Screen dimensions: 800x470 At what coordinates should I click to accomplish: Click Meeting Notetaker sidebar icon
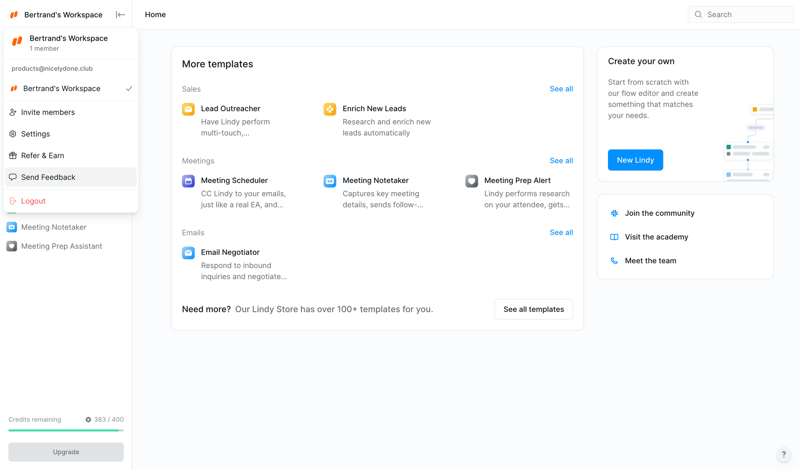[x=12, y=227]
